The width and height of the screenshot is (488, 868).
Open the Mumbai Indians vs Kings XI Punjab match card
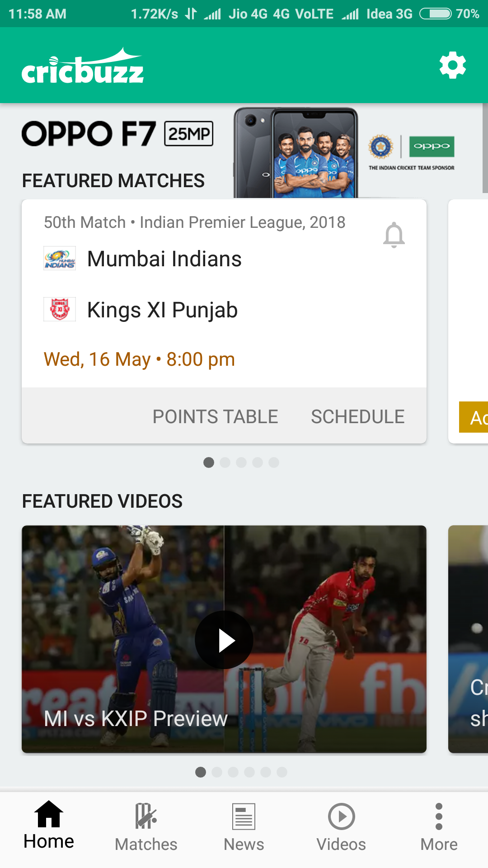(224, 293)
